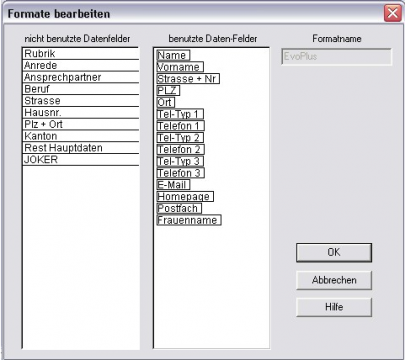Choose Frauenname in the used list
This screenshot has height=360, width=405.
point(189,220)
